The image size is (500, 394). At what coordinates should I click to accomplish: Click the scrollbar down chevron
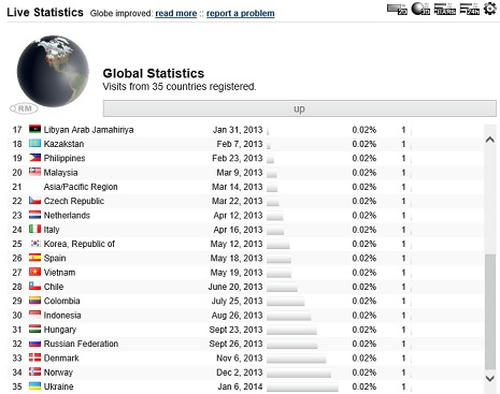(490, 378)
